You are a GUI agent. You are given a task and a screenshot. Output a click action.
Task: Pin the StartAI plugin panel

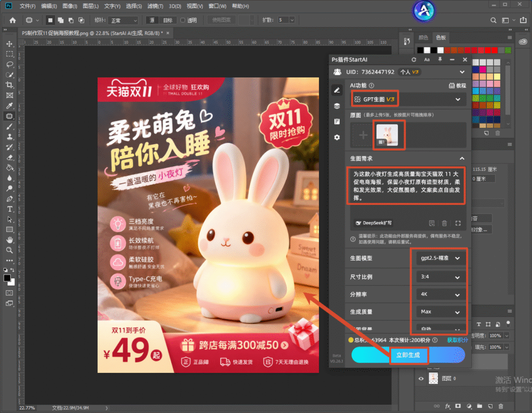440,59
